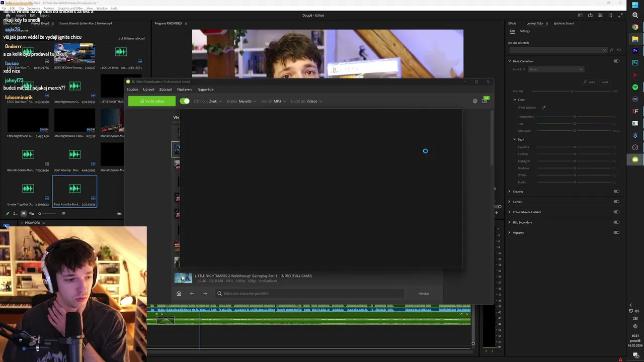Image resolution: width=644 pixels, height=362 pixels.
Task: Click the browser address search field
Action: point(309,294)
